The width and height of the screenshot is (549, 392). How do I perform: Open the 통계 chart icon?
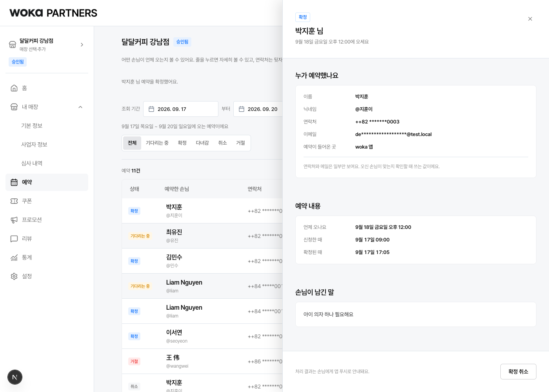click(x=14, y=258)
